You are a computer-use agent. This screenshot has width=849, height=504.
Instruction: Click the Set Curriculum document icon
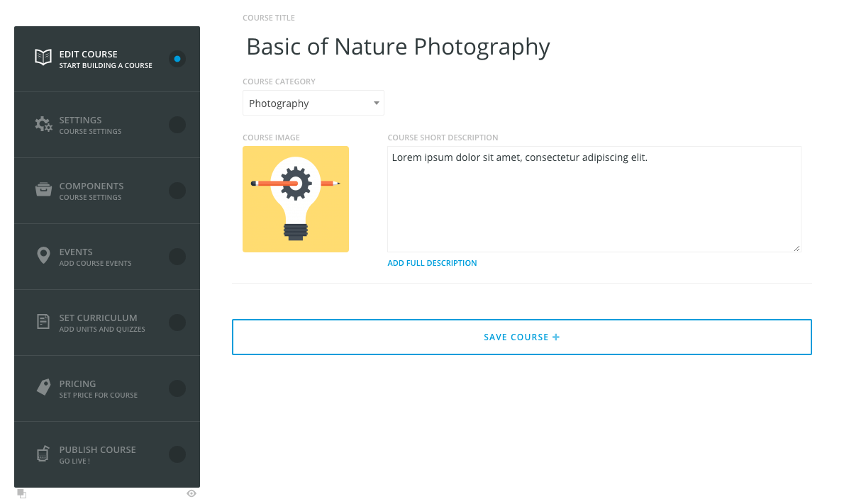(x=43, y=322)
